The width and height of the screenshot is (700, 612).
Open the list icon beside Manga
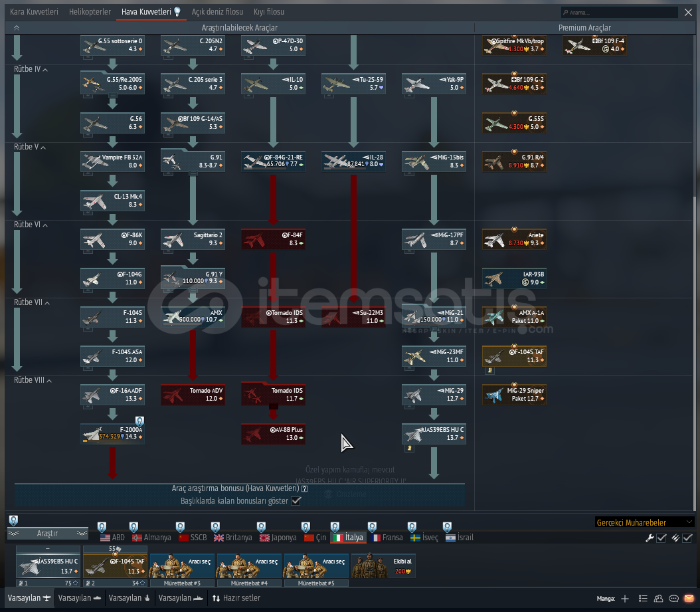pos(643,599)
